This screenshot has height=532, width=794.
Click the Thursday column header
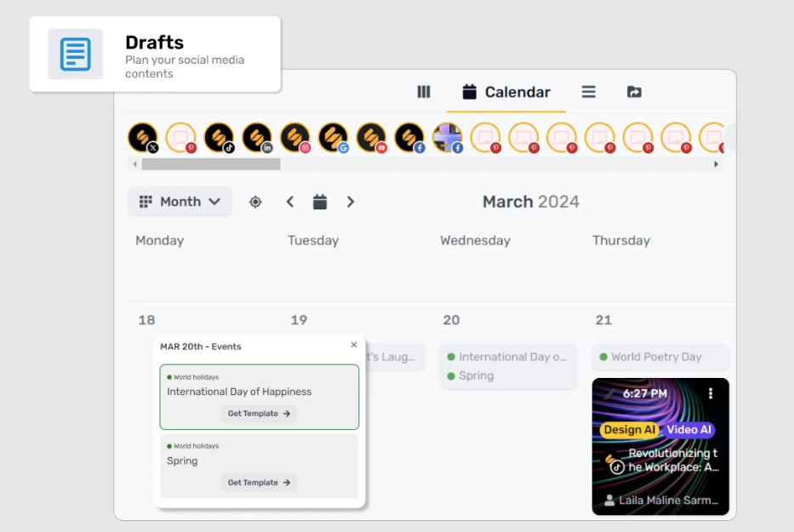coord(621,241)
